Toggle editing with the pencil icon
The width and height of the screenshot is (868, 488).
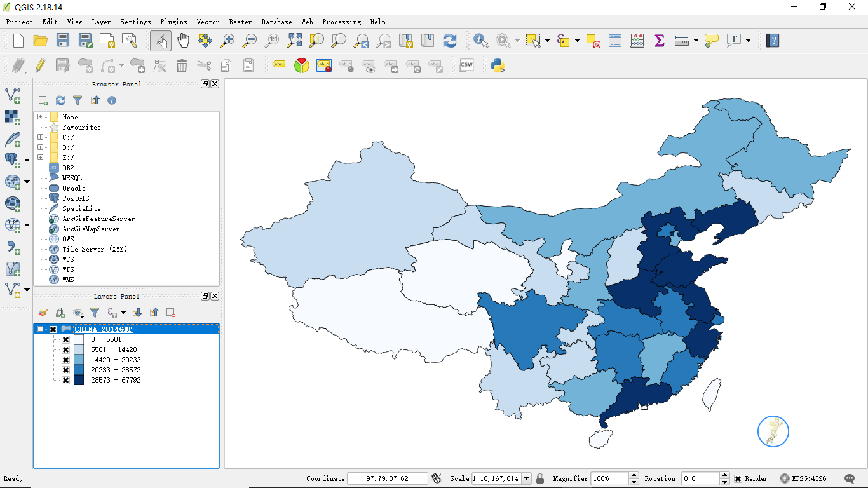click(x=40, y=65)
